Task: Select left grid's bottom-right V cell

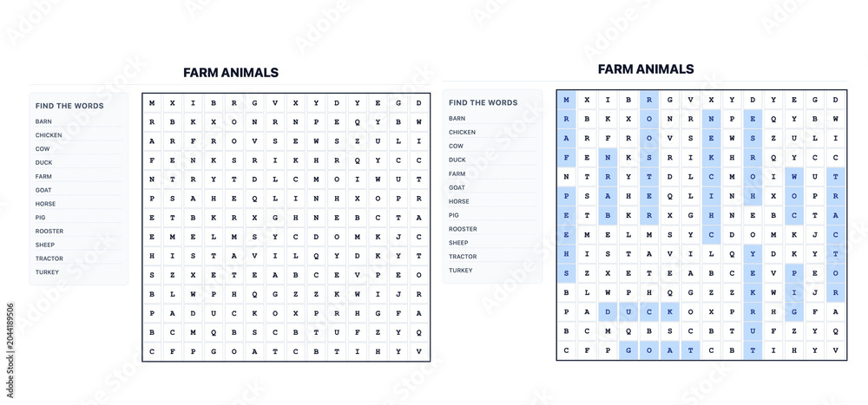Action: coord(419,351)
